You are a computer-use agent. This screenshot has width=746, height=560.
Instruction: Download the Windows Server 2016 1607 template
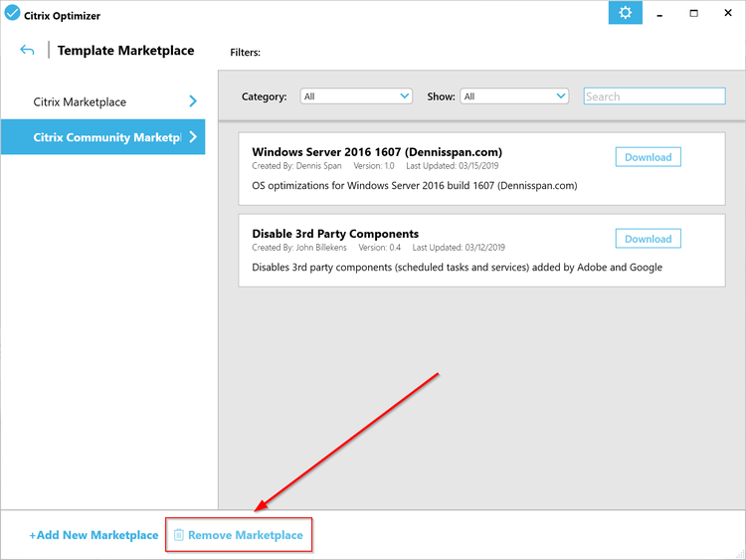[x=648, y=157]
